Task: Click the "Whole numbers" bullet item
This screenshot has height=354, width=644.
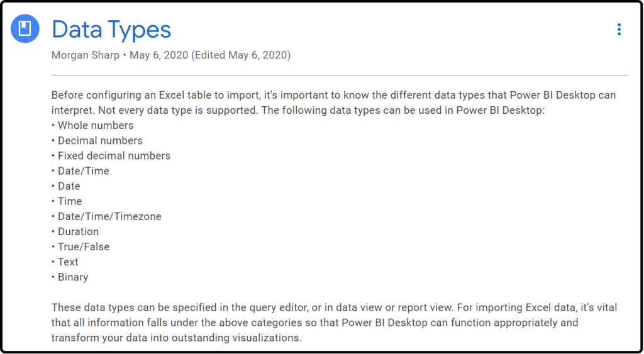Action: pos(95,125)
